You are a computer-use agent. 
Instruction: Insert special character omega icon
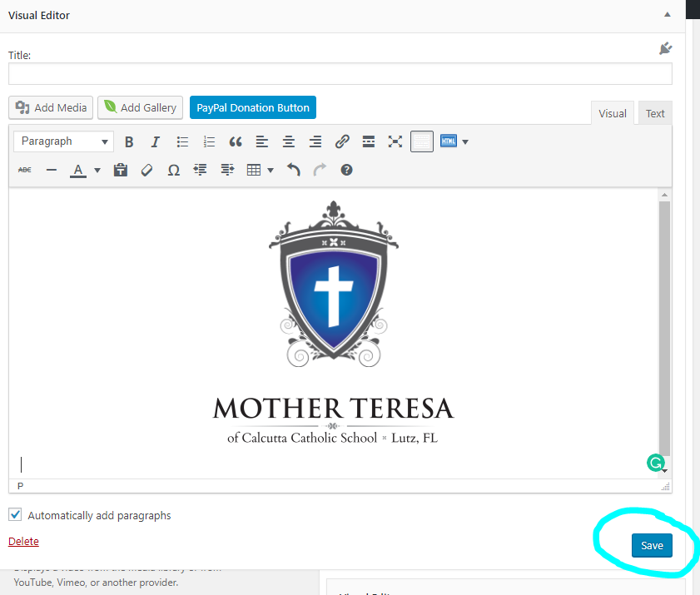coord(173,170)
